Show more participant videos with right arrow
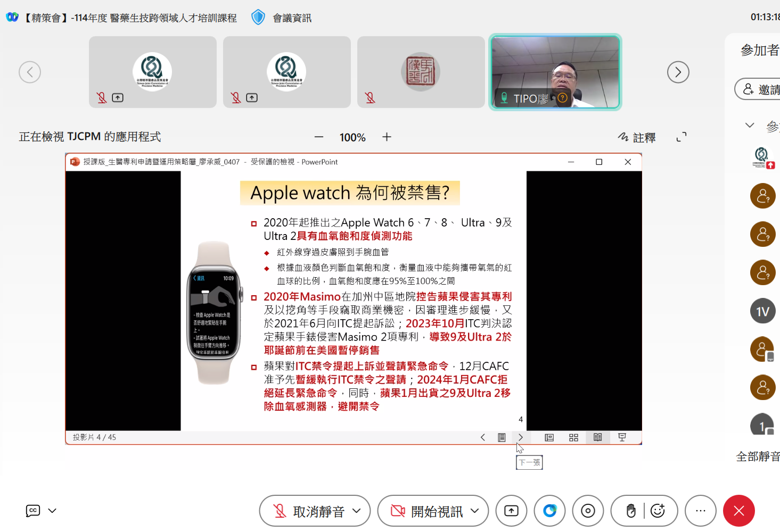Screen dimensions: 780x532 (x=678, y=72)
